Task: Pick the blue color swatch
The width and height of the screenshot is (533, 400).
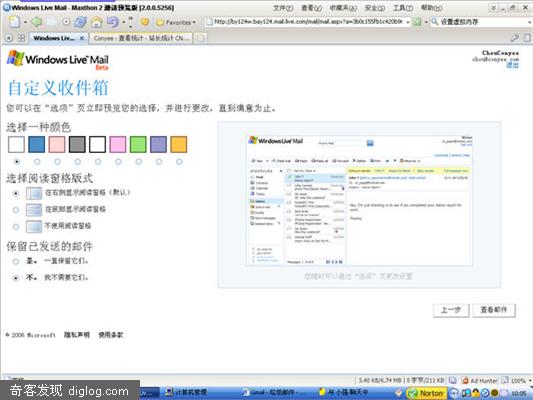Action: pos(37,144)
